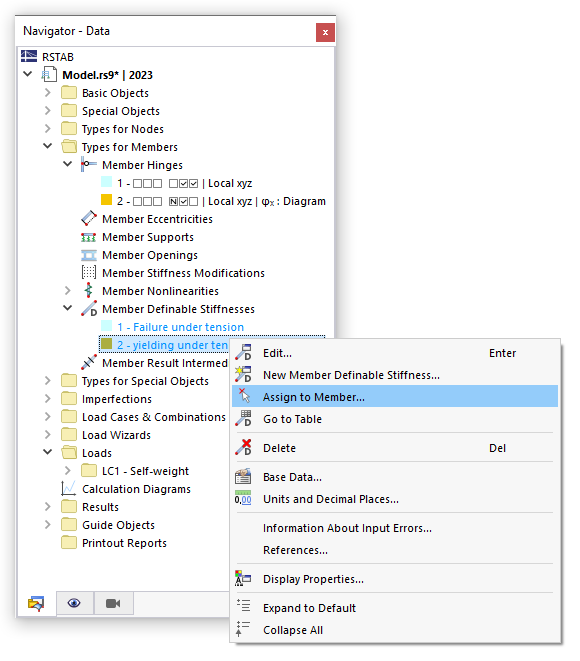Collapse the Loads folder
Viewport: 580px width, 661px height.
[48, 452]
